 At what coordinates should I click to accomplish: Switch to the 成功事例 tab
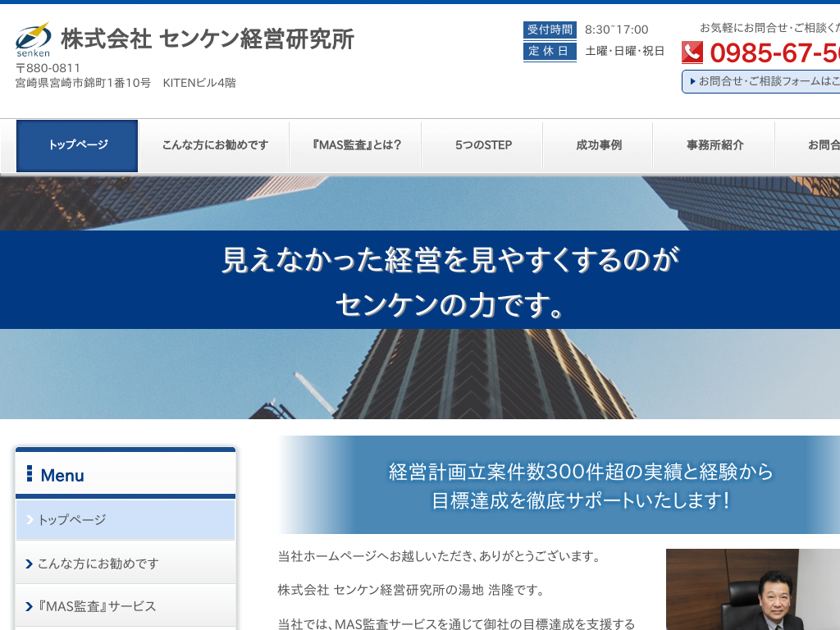point(597,145)
